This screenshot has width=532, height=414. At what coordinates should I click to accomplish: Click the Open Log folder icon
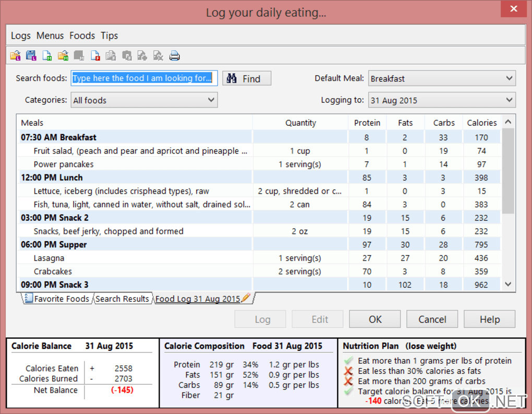coord(15,55)
